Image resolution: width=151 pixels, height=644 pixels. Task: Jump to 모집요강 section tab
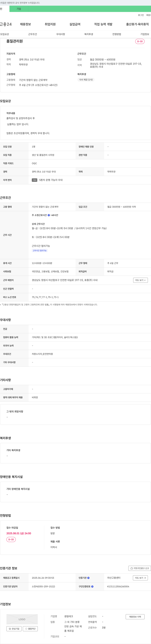pyautogui.click(x=5, y=34)
